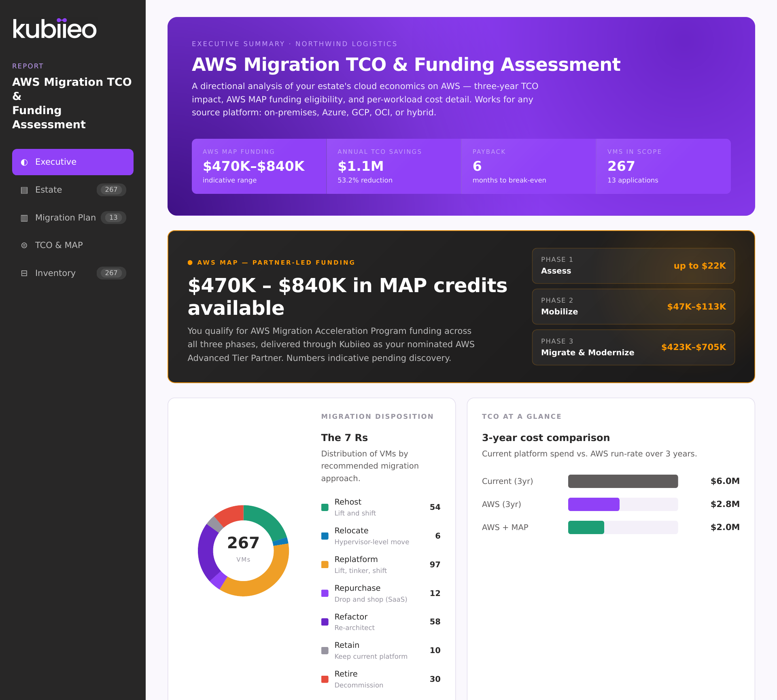Click the Kubiieo logo
Screen dimensions: 777x700
pos(55,28)
